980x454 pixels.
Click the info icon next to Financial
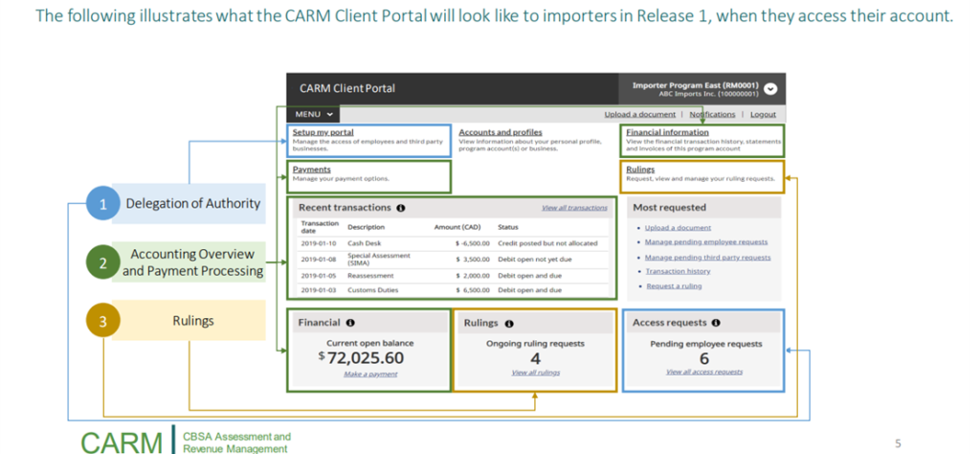click(350, 323)
